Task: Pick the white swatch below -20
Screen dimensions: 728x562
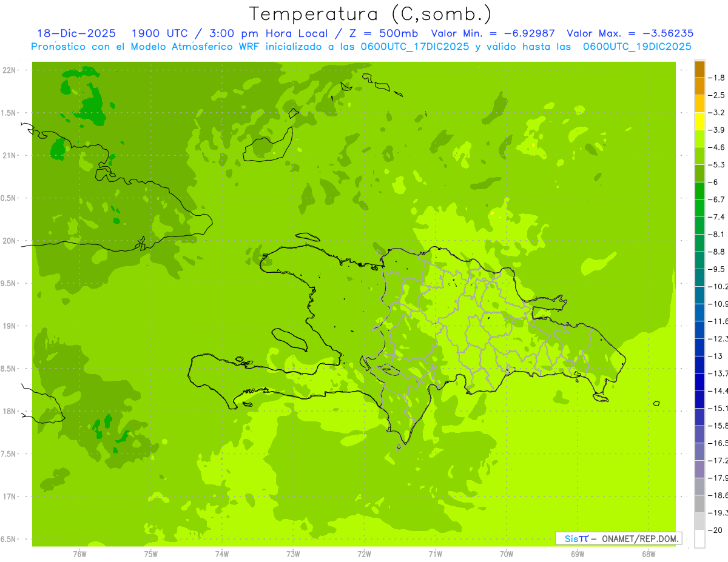Action: tap(699, 538)
